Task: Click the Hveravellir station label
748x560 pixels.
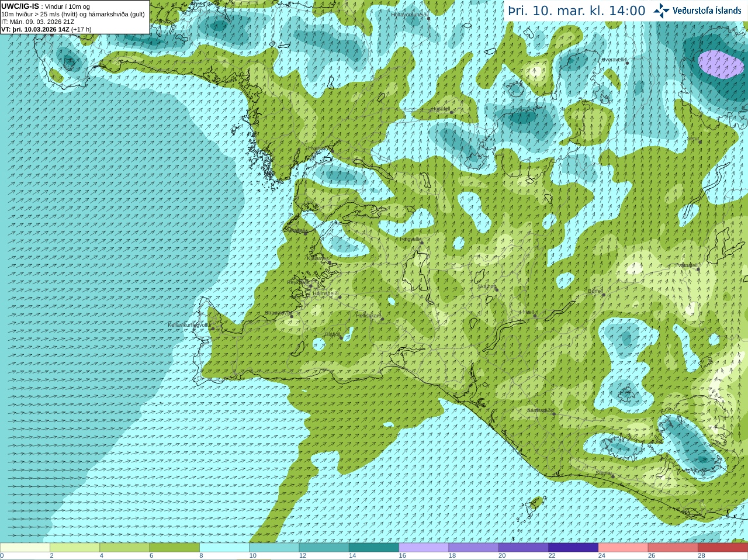Action: pos(614,60)
